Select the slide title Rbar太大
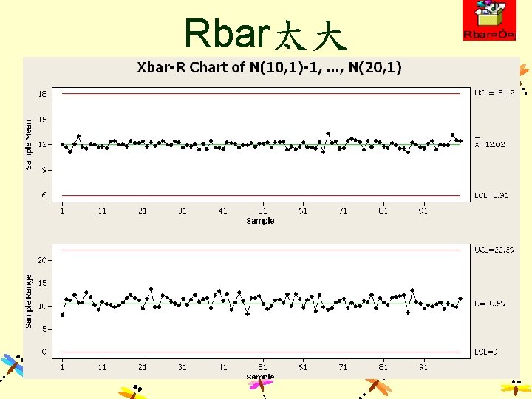Screen dimensions: 532x399 point(266,34)
